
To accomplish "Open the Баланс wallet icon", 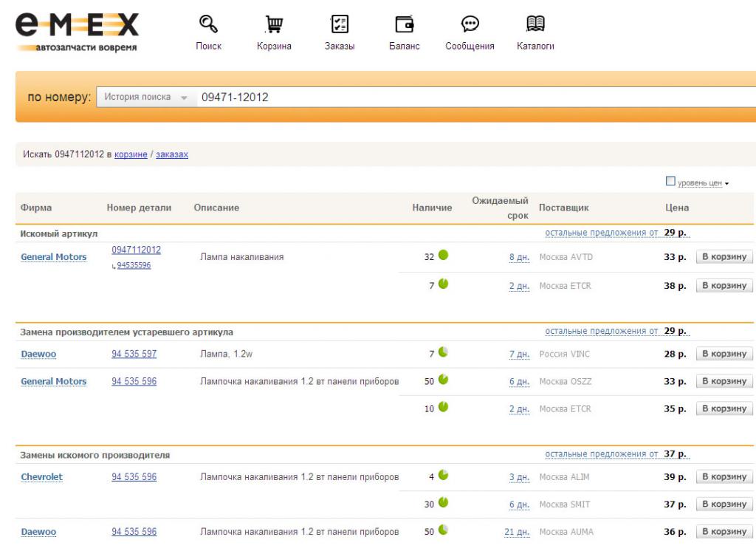I will (x=404, y=26).
